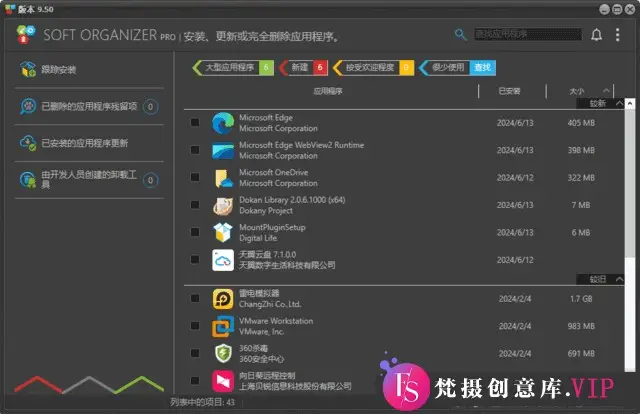
Task: Collapse the 较旧 group
Action: tap(619, 279)
